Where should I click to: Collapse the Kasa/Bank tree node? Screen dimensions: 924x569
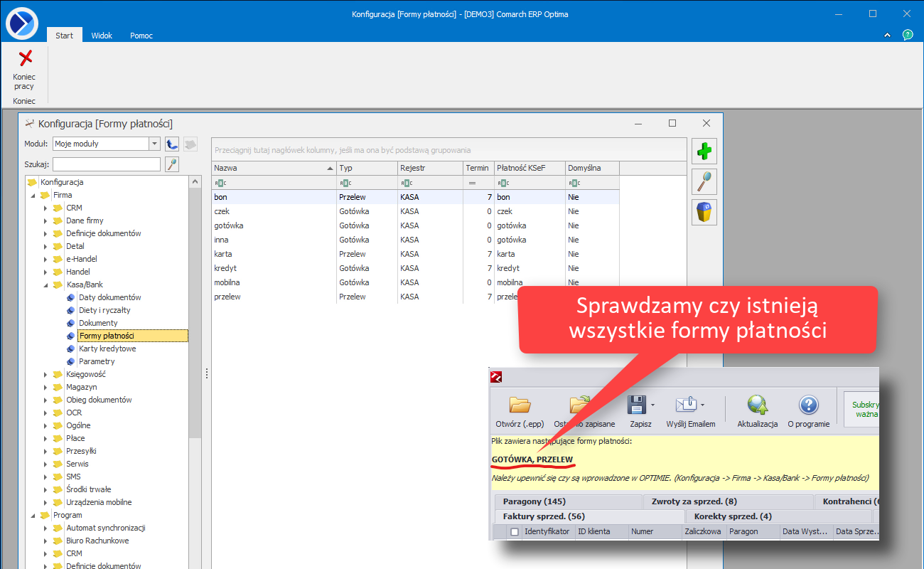pyautogui.click(x=45, y=284)
